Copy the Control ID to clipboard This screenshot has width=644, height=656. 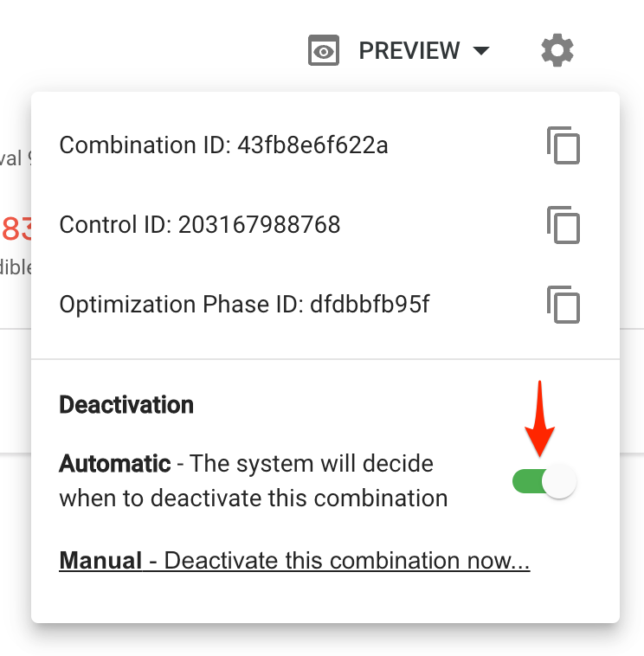coord(563,225)
